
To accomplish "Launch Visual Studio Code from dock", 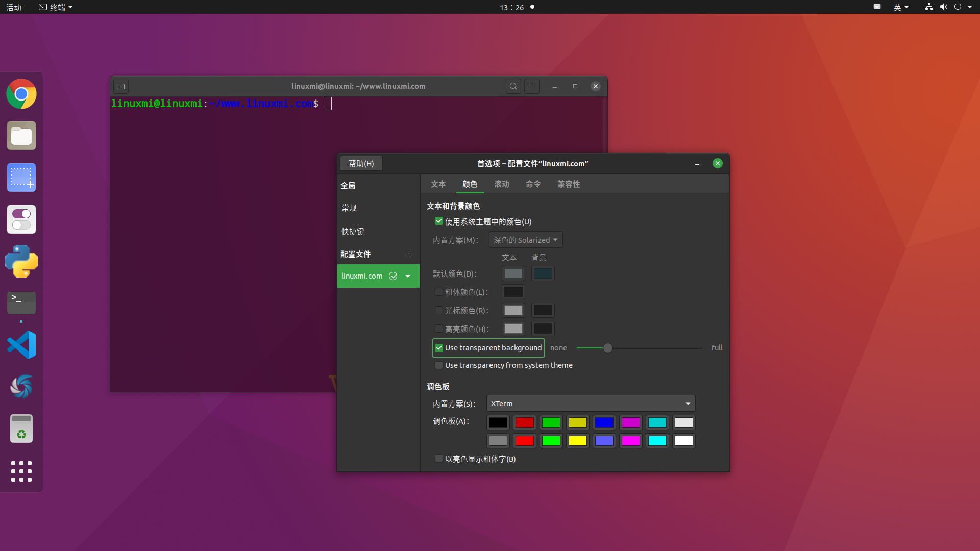I will (21, 345).
